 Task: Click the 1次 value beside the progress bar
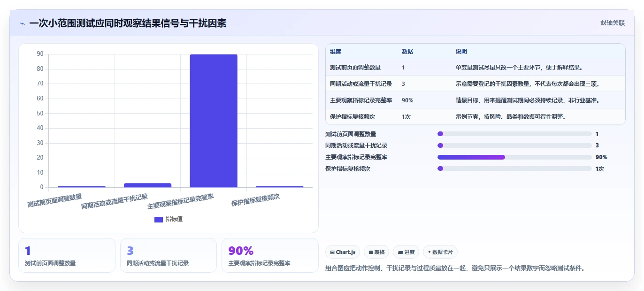tap(600, 168)
